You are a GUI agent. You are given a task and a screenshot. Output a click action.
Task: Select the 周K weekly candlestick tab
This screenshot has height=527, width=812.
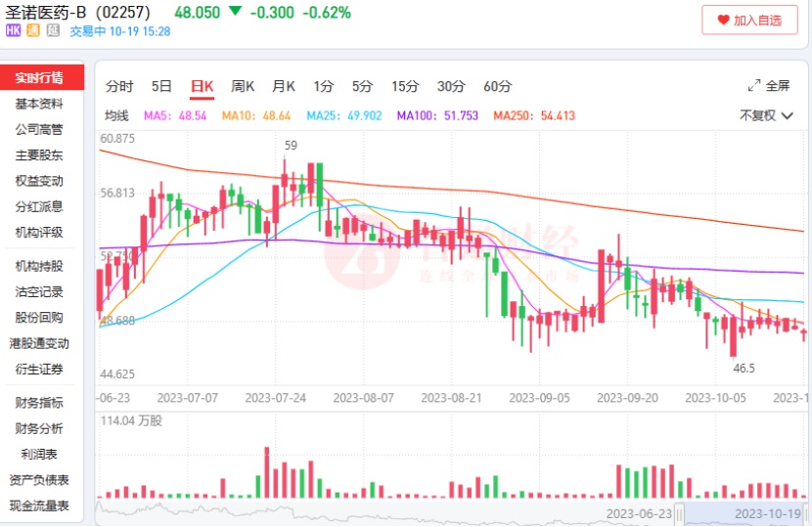(243, 86)
